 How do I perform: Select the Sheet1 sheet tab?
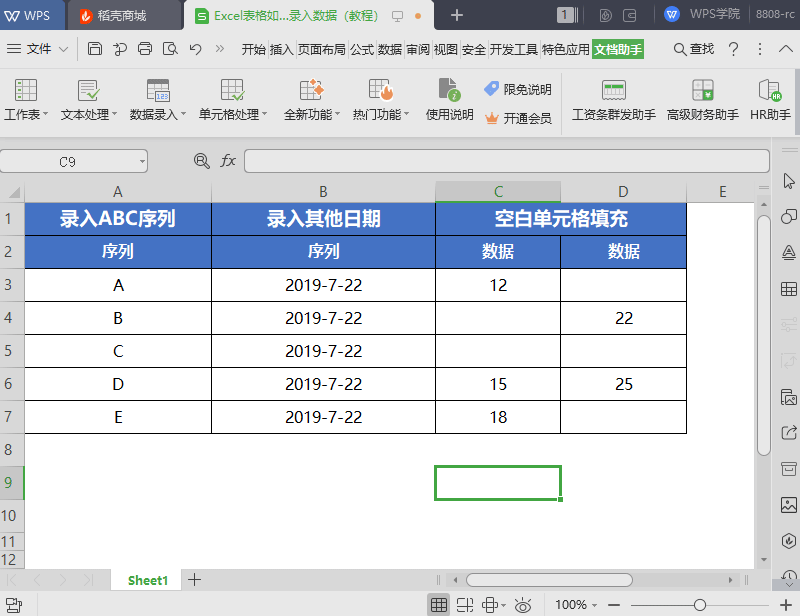[x=147, y=580]
